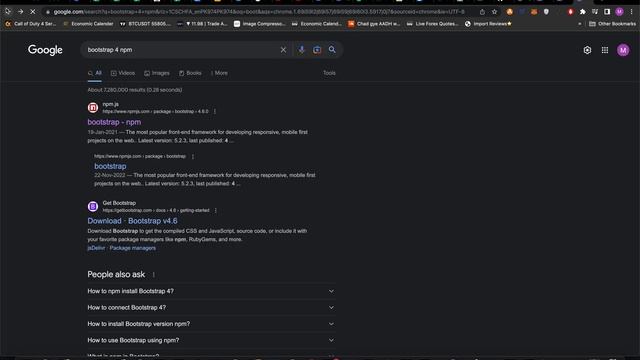The height and width of the screenshot is (360, 640).
Task: Expand "How to use Bootstrap using npm?"
Action: (211, 340)
